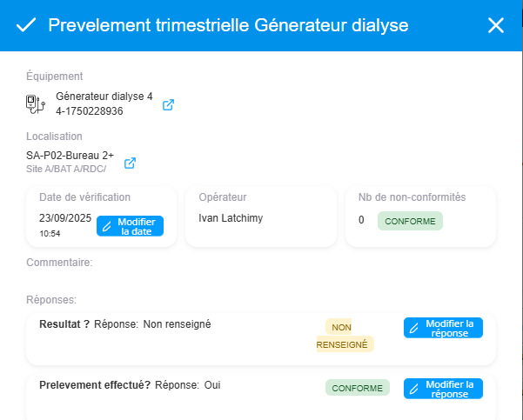Click the verification date 23/09/2025
Image resolution: width=523 pixels, height=420 pixels.
tap(65, 218)
